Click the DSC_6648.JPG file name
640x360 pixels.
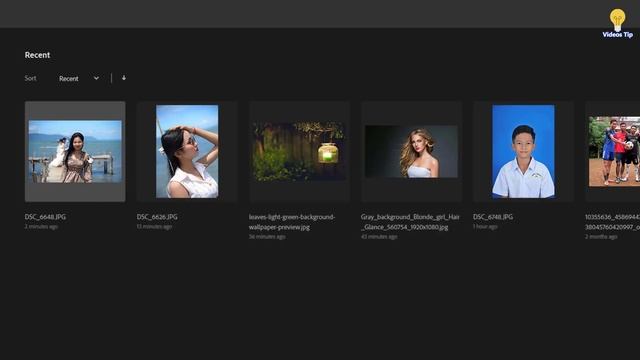[45, 217]
